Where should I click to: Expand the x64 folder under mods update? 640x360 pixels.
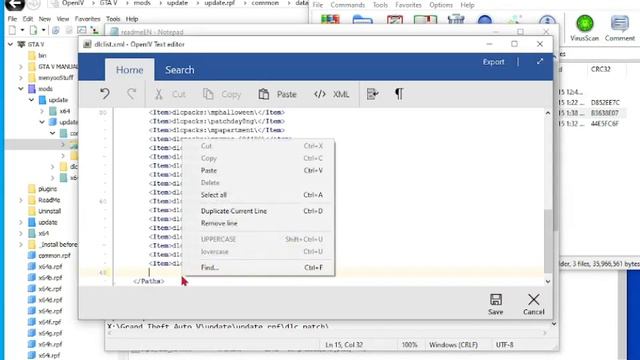coord(42,111)
